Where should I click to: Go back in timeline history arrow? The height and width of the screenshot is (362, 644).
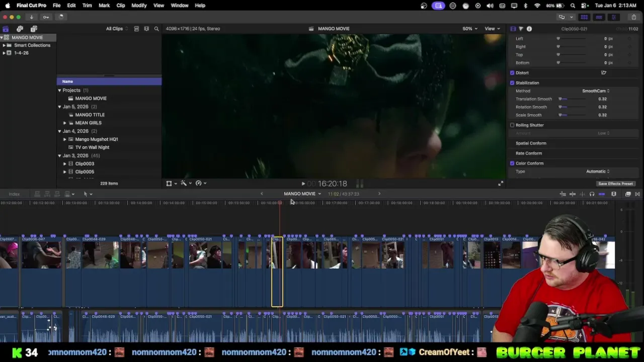262,194
